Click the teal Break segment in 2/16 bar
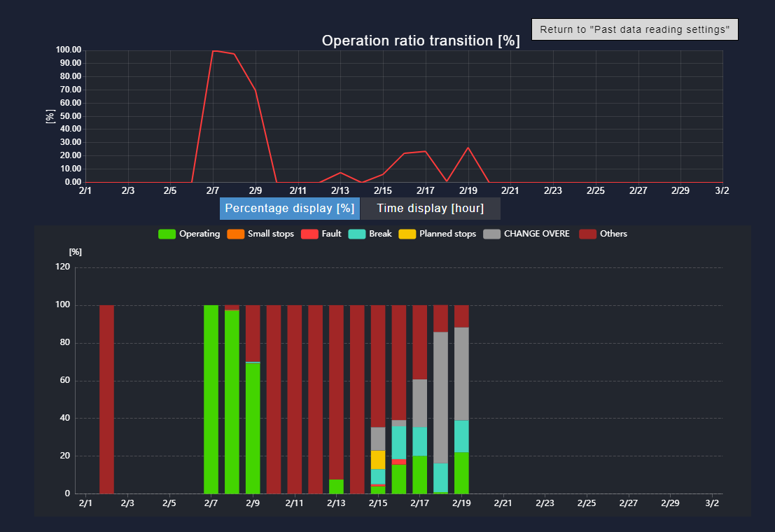The image size is (775, 532). pyautogui.click(x=399, y=442)
